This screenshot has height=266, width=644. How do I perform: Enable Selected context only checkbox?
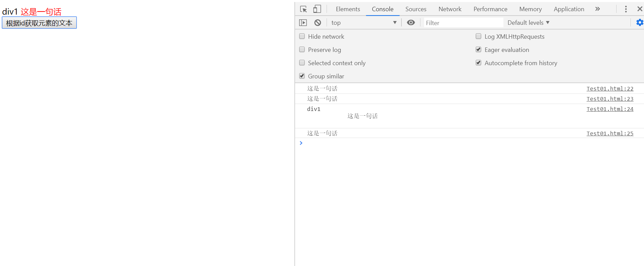302,63
